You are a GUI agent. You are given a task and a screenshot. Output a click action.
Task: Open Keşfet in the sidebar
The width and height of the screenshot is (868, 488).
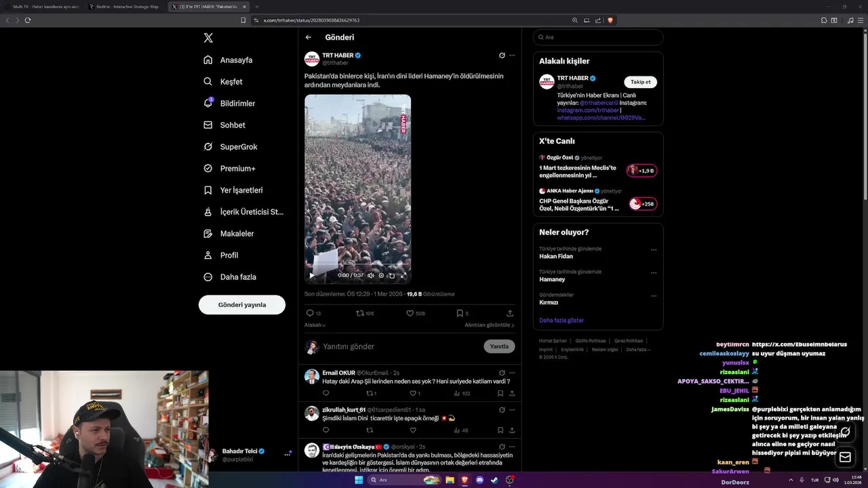222,81
